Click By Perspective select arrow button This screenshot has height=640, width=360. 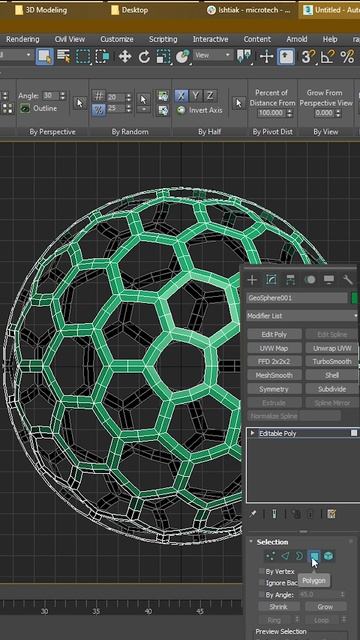80,103
